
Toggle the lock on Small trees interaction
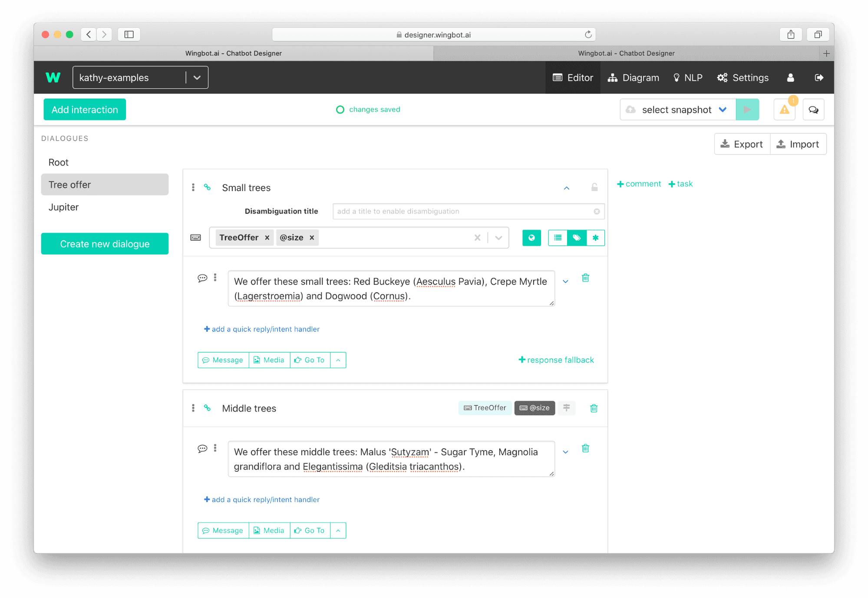594,187
